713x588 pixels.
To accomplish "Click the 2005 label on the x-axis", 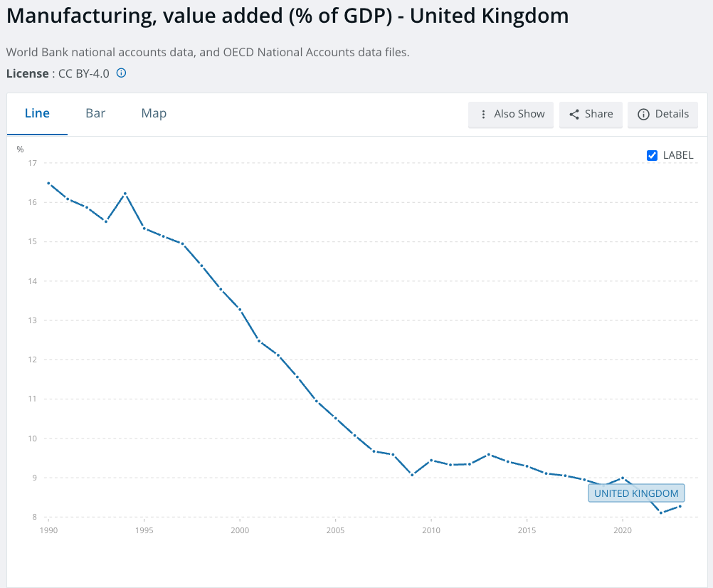I will click(335, 530).
